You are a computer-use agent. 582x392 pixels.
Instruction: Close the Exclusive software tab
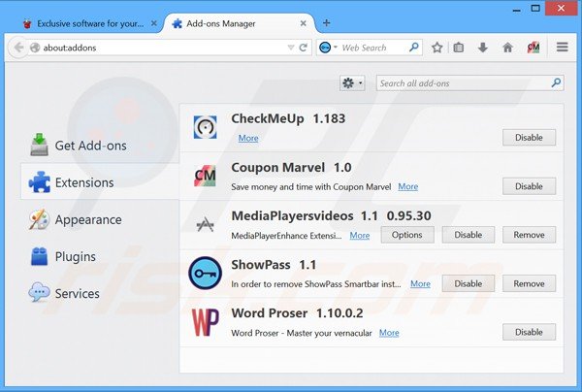[x=153, y=23]
